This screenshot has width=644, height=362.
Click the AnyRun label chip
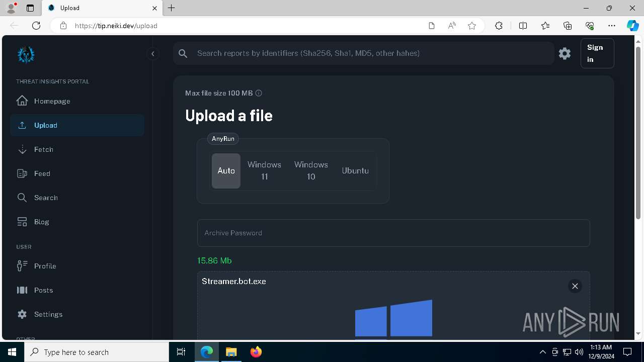(x=223, y=139)
